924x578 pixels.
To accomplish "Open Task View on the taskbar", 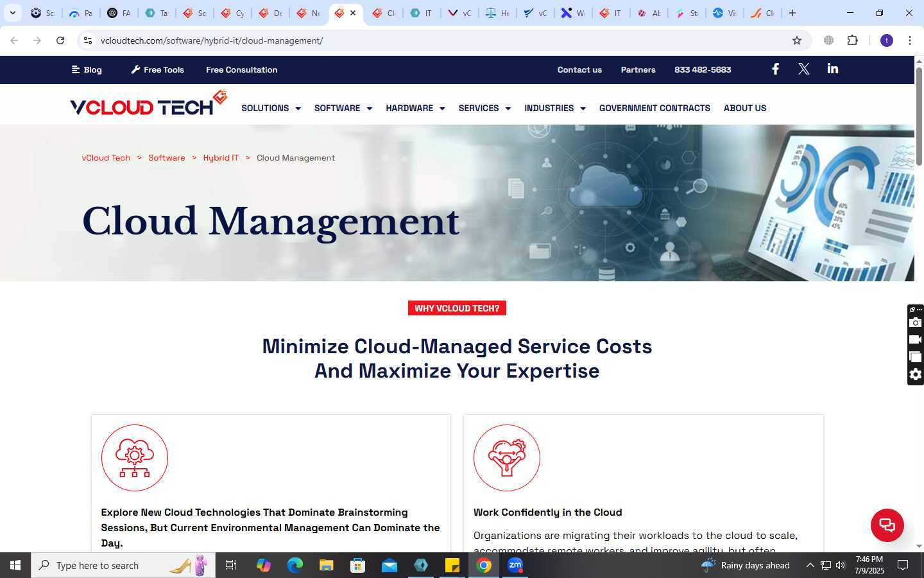I will (x=231, y=565).
